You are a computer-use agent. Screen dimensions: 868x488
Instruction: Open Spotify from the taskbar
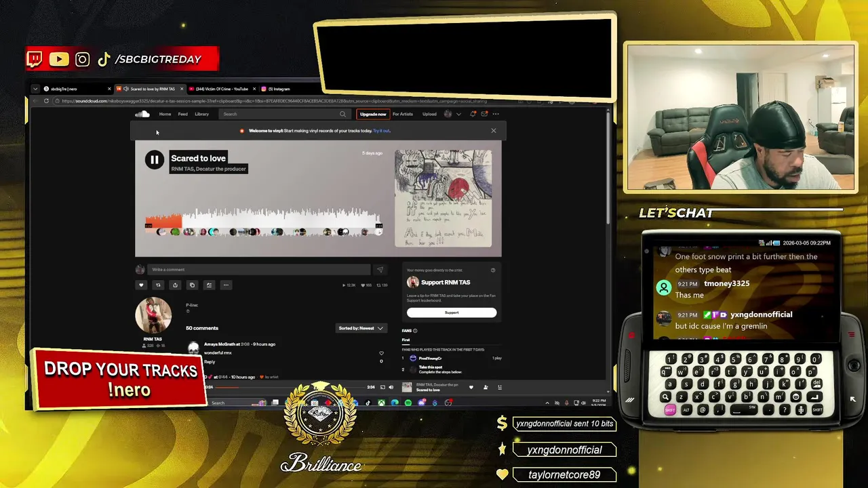tap(408, 403)
